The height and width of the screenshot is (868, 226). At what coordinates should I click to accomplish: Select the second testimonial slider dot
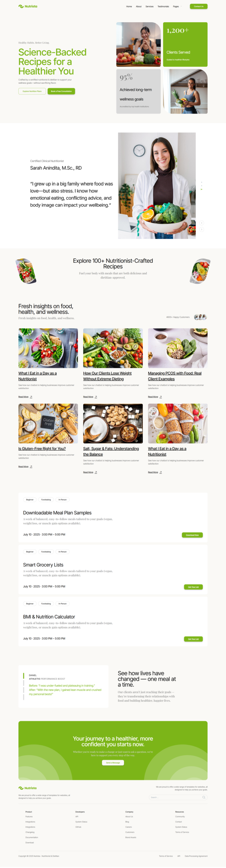tap(202, 186)
